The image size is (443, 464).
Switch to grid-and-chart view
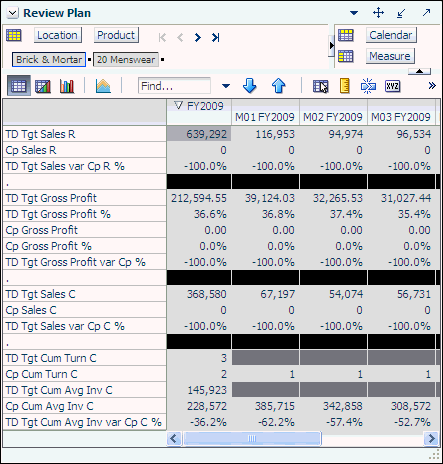pyautogui.click(x=43, y=86)
